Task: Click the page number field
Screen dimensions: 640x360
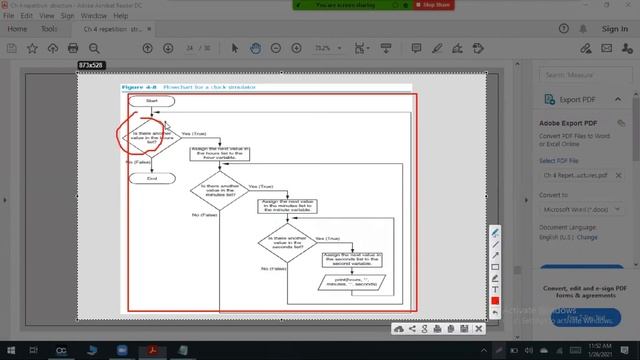Action: (190, 48)
